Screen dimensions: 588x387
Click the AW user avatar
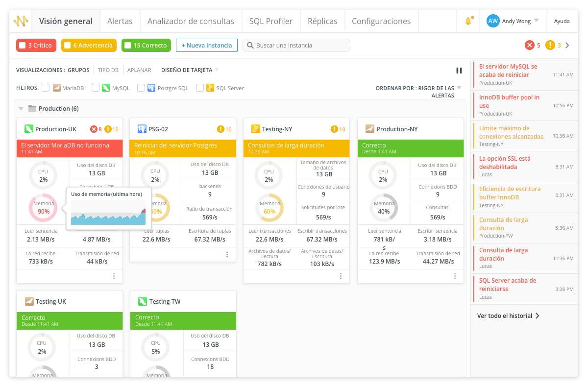point(493,21)
